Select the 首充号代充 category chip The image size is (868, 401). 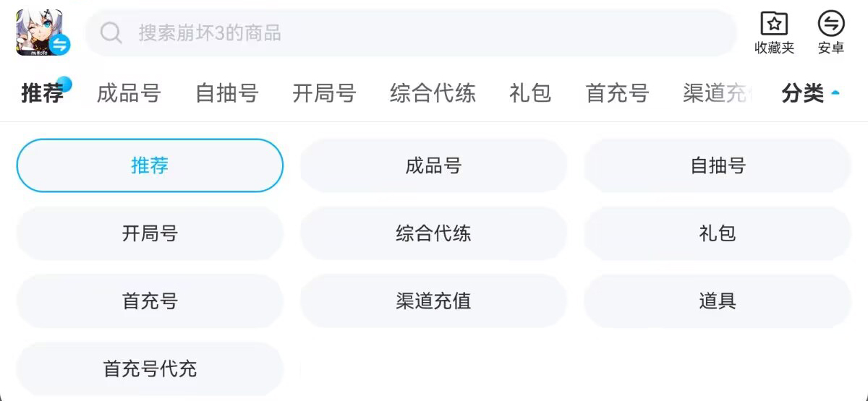150,369
